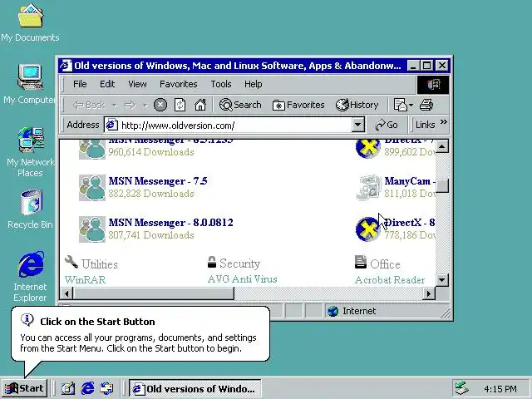Open the Utilities category heading
532x399 pixels.
click(99, 264)
